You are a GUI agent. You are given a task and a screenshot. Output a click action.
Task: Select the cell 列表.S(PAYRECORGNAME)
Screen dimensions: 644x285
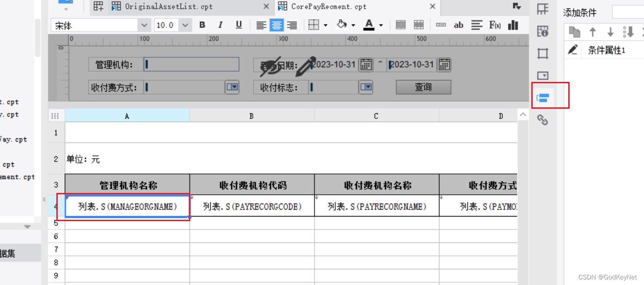[377, 206]
